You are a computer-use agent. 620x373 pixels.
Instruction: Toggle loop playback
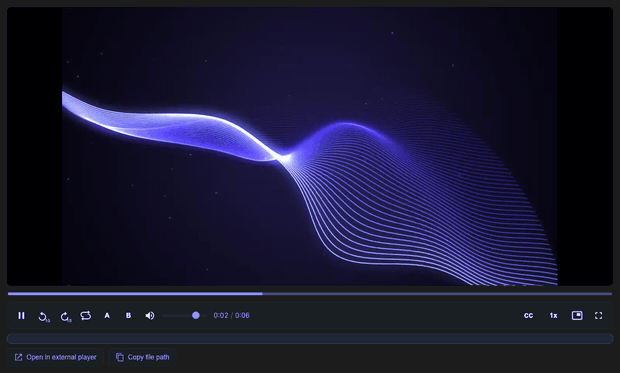point(86,316)
